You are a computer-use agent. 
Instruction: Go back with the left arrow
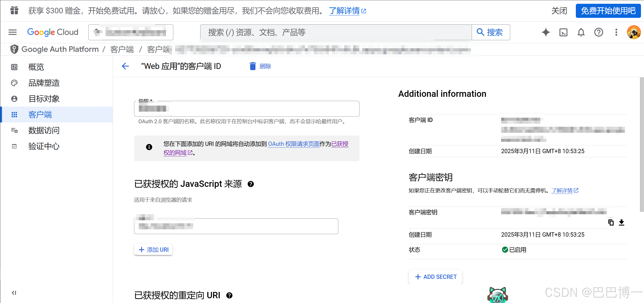[x=125, y=66]
